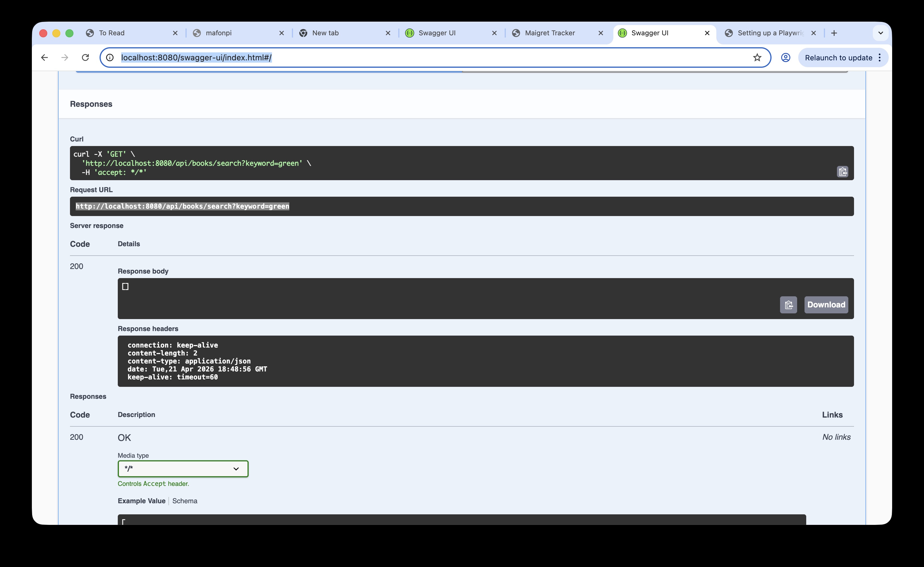The height and width of the screenshot is (567, 924).
Task: Go back to the previous page
Action: pos(44,57)
